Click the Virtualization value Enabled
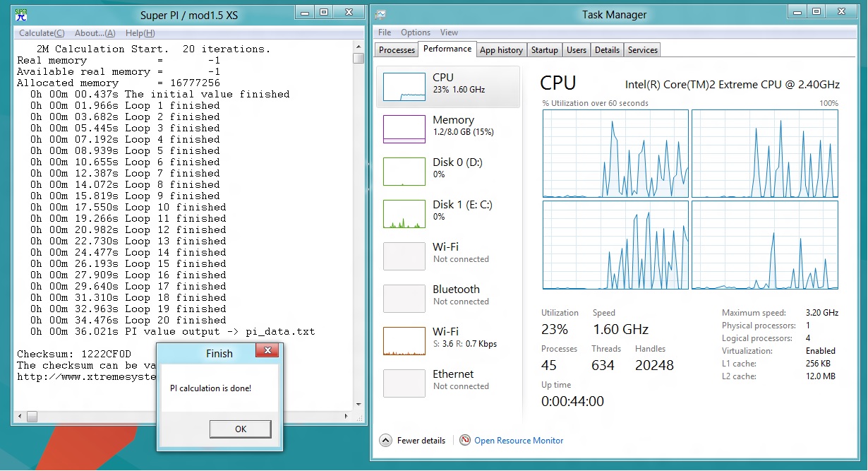This screenshot has height=471, width=868. (820, 351)
